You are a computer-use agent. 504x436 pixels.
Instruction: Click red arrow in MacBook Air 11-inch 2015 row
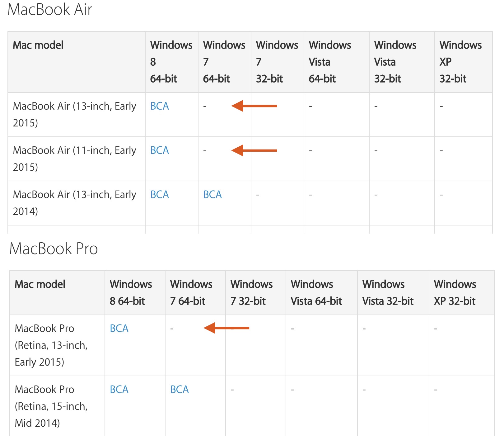point(254,150)
